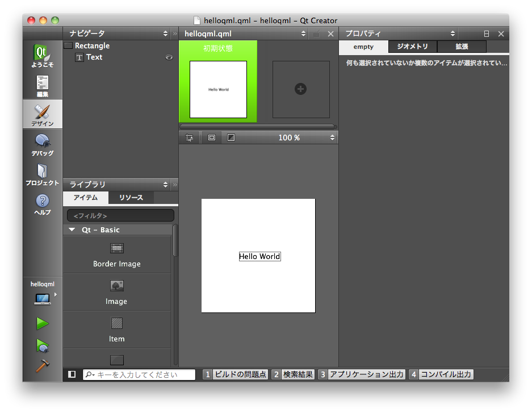
Task: Toggle the sidebar button in the status bar
Action: pyautogui.click(x=72, y=374)
